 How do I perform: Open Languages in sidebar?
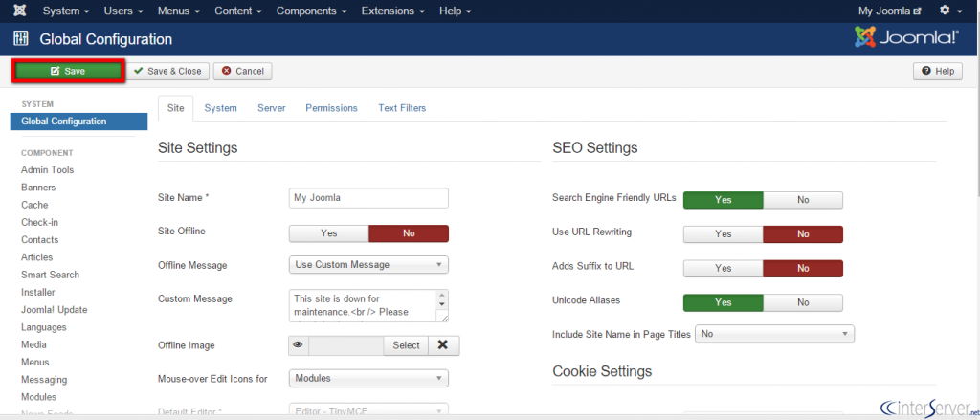[44, 327]
